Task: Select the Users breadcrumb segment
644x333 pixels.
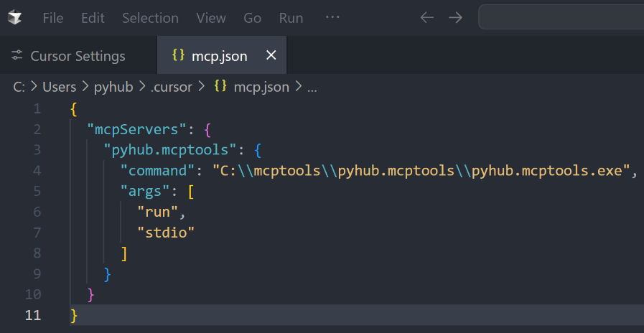Action: [x=59, y=87]
